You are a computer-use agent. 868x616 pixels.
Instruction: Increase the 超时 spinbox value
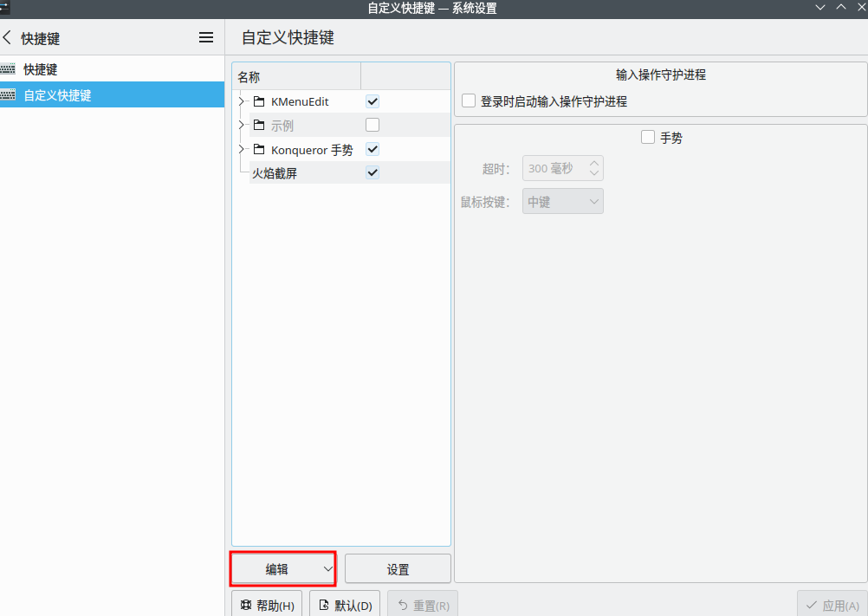(594, 163)
